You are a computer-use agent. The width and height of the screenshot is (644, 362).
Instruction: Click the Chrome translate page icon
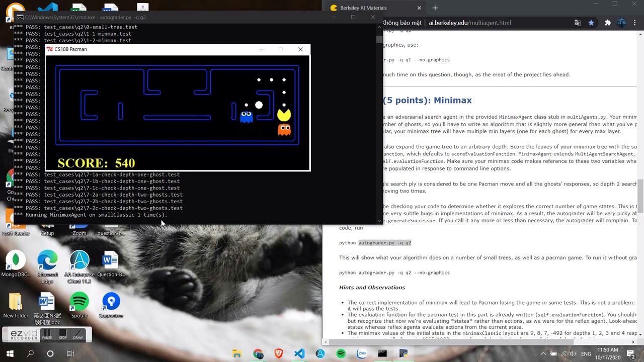[578, 23]
